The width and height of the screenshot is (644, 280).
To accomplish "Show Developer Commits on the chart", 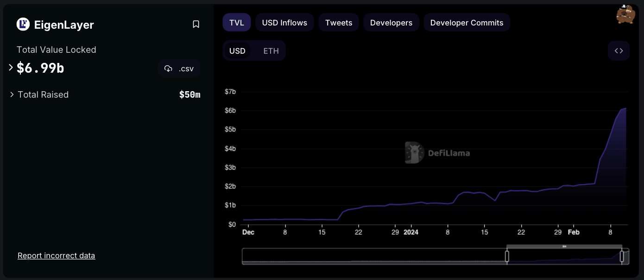I will coord(467,23).
